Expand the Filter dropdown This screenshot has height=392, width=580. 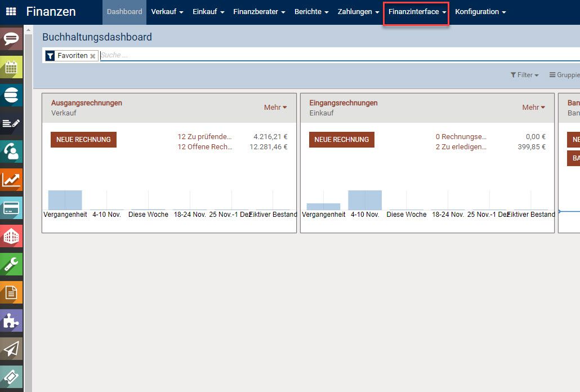tap(524, 75)
